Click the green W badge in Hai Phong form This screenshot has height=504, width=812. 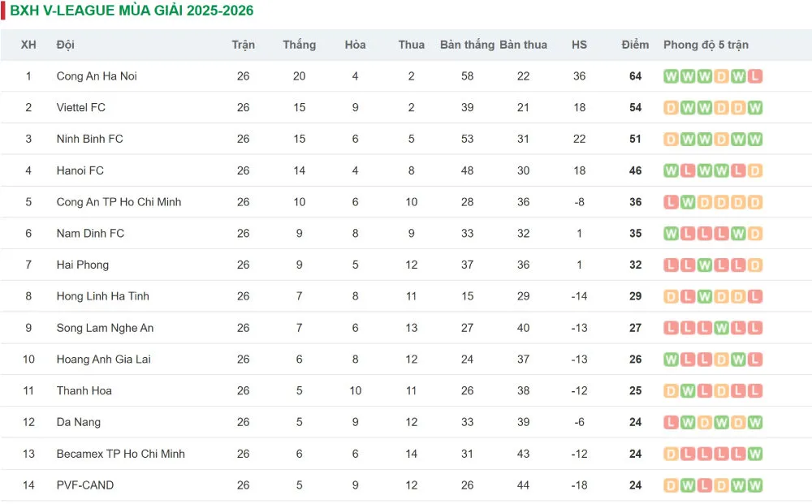[704, 265]
